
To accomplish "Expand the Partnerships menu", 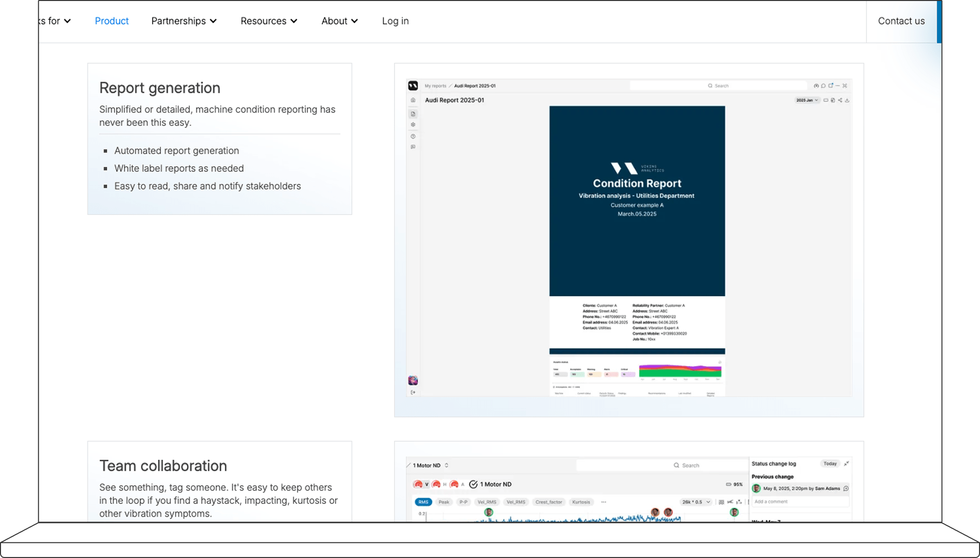I will coord(184,21).
